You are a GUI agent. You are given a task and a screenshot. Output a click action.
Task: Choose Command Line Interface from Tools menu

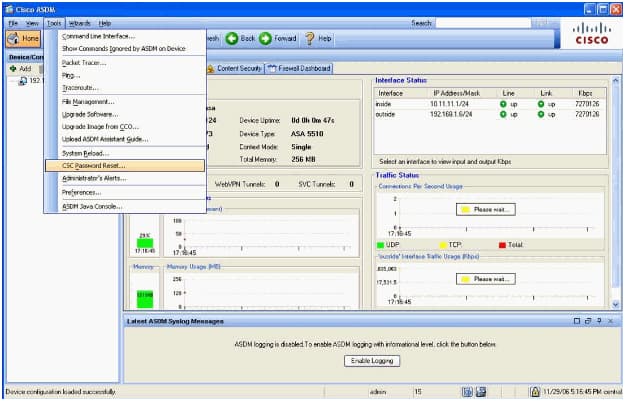[125, 36]
